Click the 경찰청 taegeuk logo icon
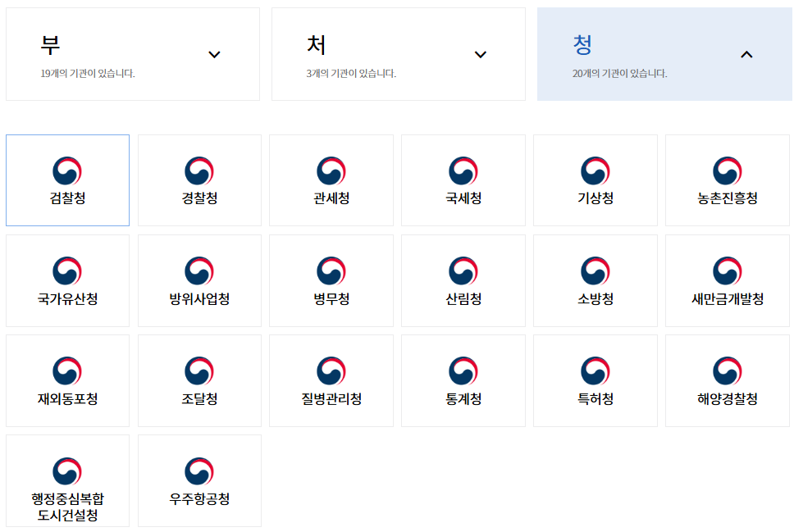This screenshot has height=532, width=794. pos(199,171)
